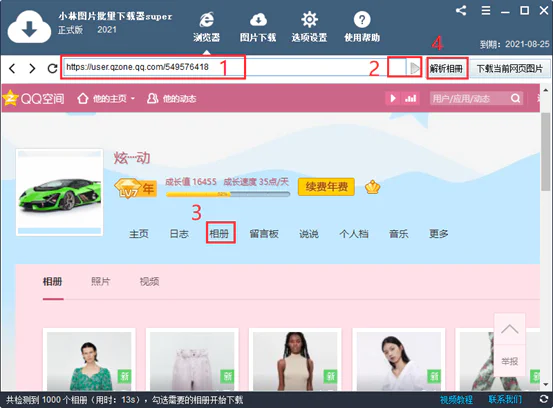This screenshot has height=409, width=553.
Task: Open the 联系我们 link
Action: [505, 400]
